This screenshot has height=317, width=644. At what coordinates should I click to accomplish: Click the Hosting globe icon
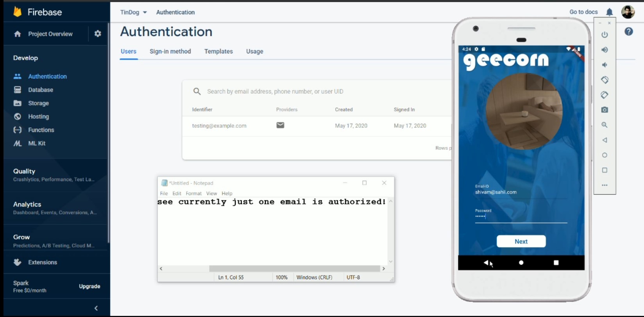(x=17, y=116)
